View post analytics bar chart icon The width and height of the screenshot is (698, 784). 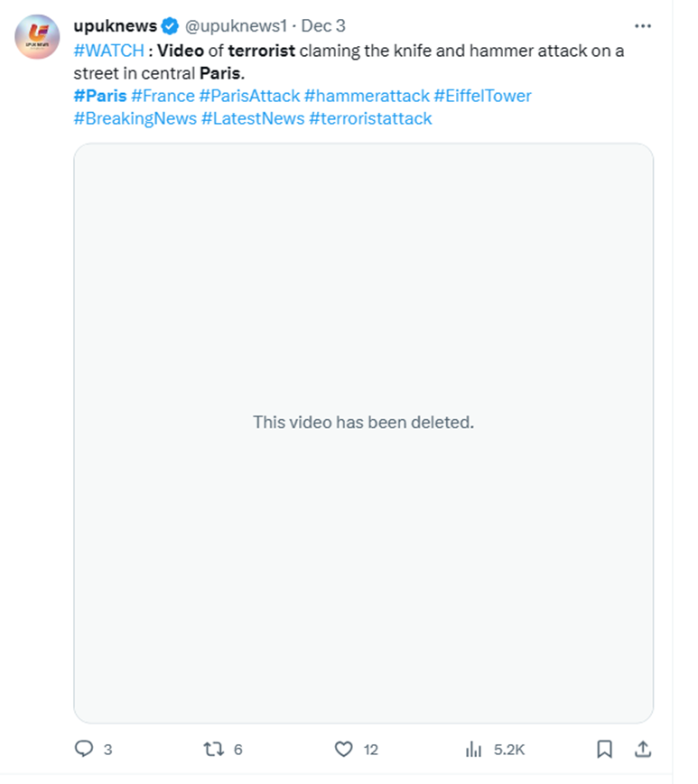click(473, 749)
